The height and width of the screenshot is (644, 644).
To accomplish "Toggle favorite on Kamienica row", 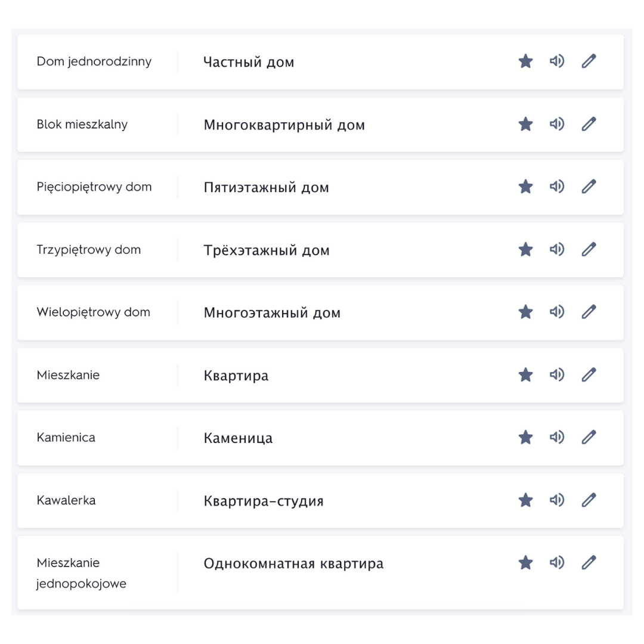I will 525,437.
